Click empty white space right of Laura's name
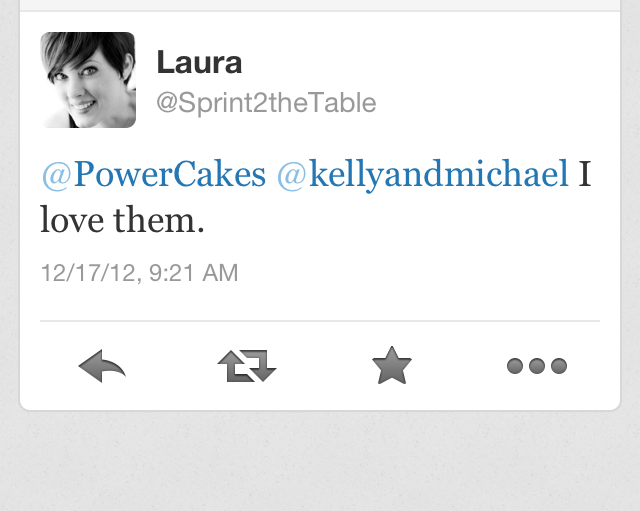Screen dimensions: 640x511 pos(450,63)
